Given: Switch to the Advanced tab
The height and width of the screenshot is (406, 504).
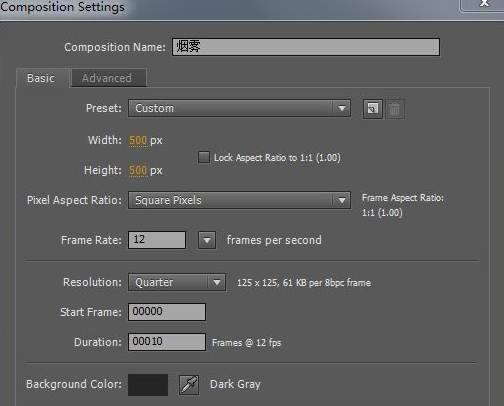Looking at the screenshot, I should (108, 78).
